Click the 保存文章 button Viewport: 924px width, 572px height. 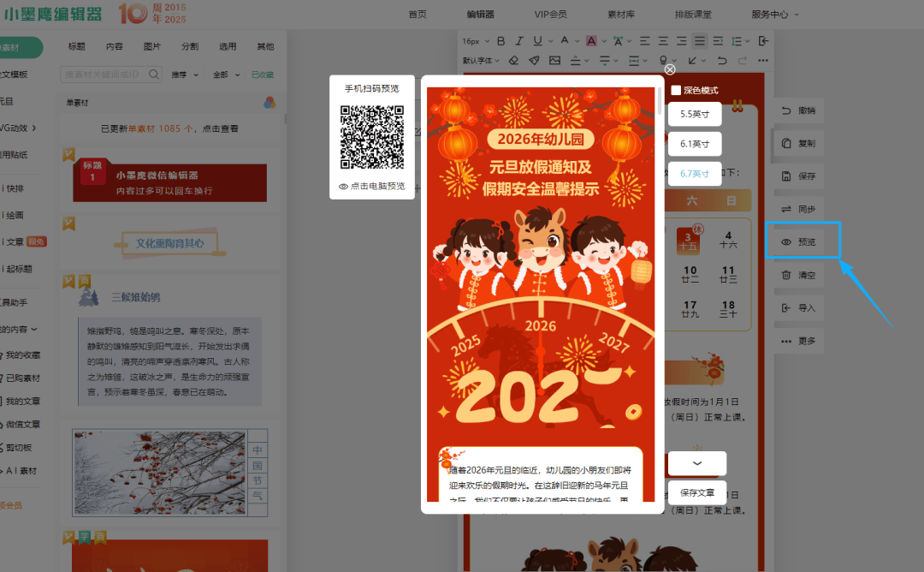tap(696, 492)
